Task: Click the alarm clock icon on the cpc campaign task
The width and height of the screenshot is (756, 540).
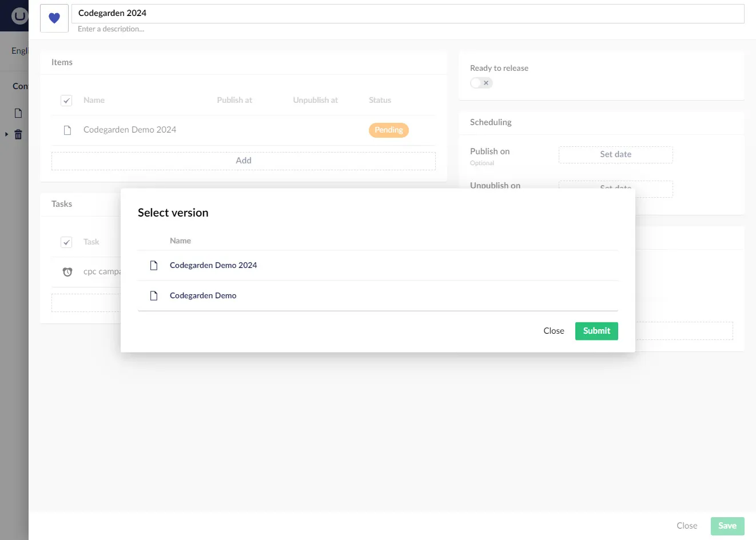Action: 67,271
